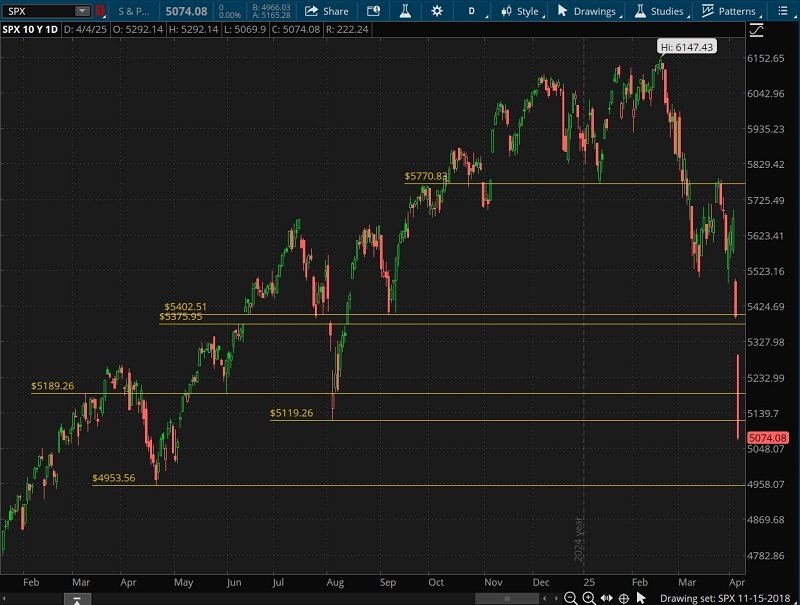Open the SPX symbol dropdown
This screenshot has height=605, width=800.
(82, 11)
